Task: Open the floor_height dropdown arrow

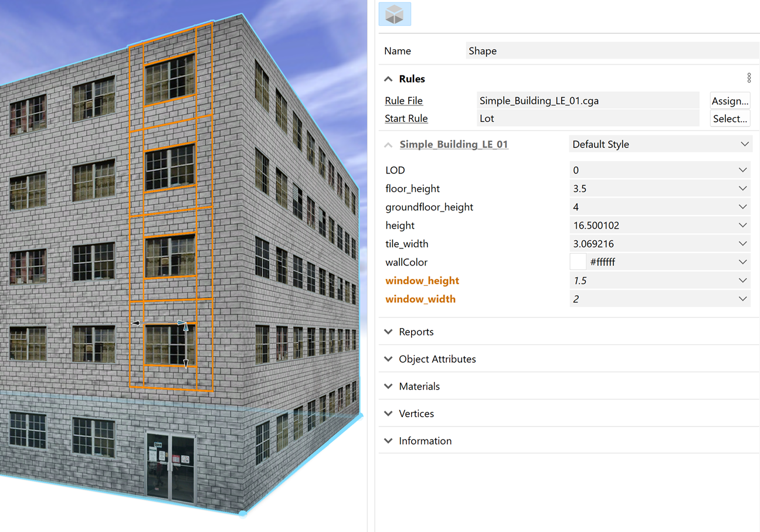Action: pos(742,189)
